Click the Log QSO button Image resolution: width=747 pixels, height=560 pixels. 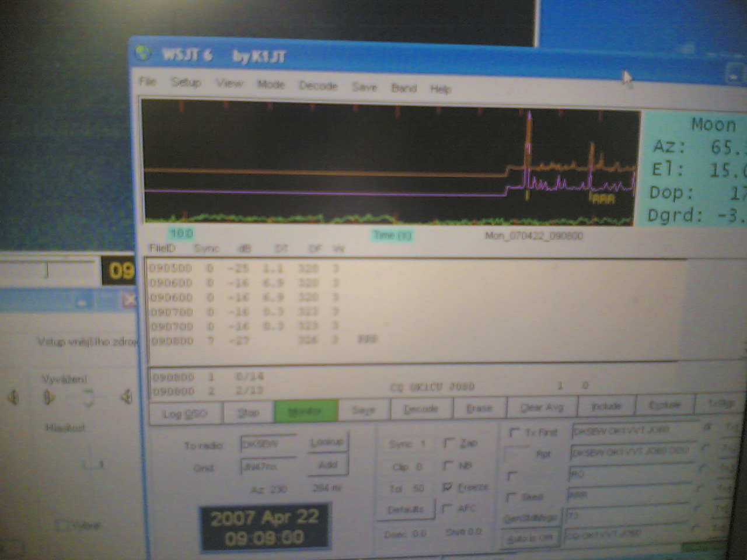pos(186,414)
